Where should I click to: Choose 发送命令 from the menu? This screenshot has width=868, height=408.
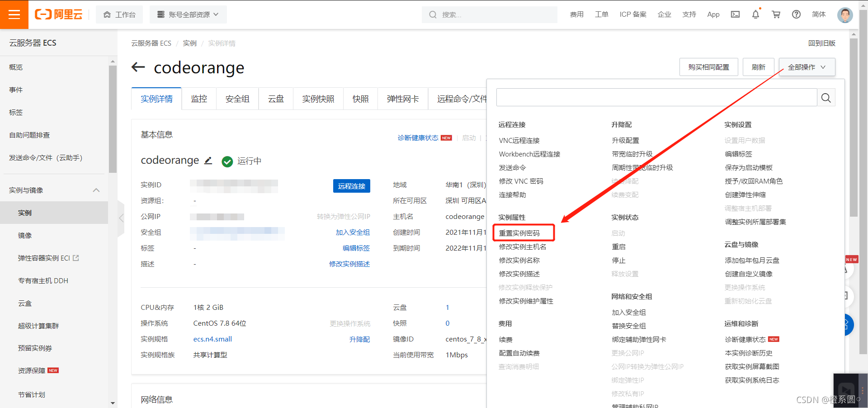coord(512,168)
